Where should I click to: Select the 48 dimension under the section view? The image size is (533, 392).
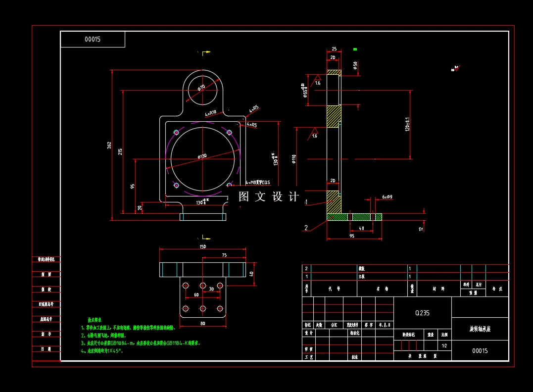coord(361,229)
